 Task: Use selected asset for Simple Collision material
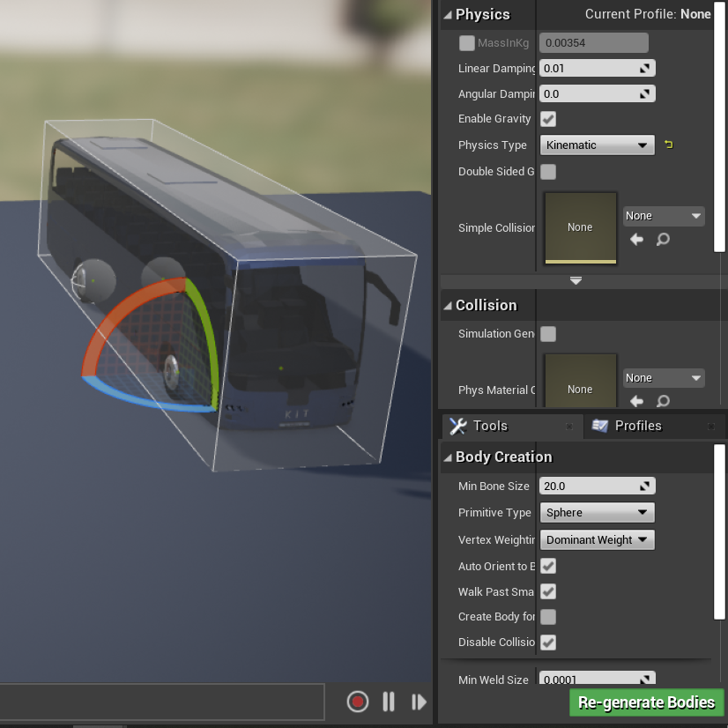click(636, 239)
